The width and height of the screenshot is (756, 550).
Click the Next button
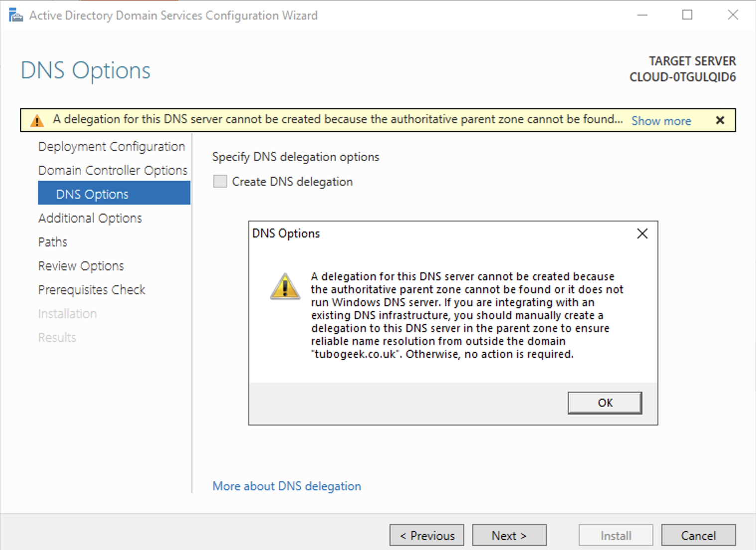(x=509, y=535)
